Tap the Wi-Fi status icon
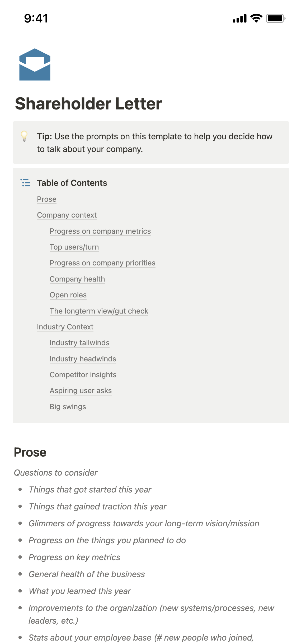This screenshot has height=644, width=297. point(256,18)
